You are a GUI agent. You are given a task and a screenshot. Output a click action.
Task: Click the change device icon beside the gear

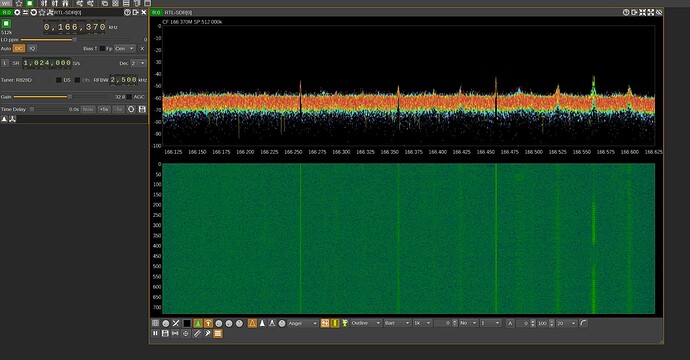(26, 12)
